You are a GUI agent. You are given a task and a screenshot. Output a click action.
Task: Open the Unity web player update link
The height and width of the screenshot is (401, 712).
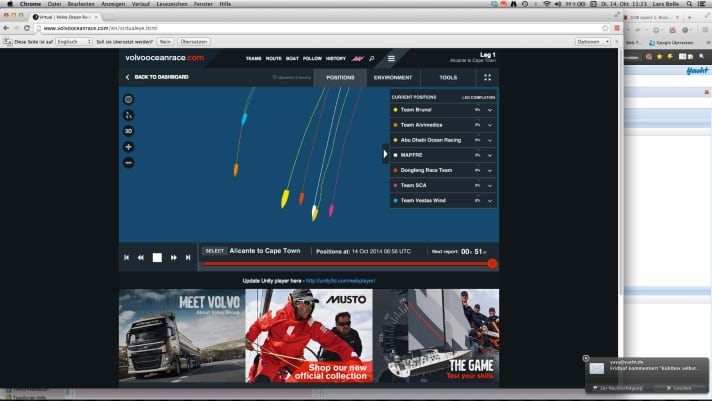[341, 281]
